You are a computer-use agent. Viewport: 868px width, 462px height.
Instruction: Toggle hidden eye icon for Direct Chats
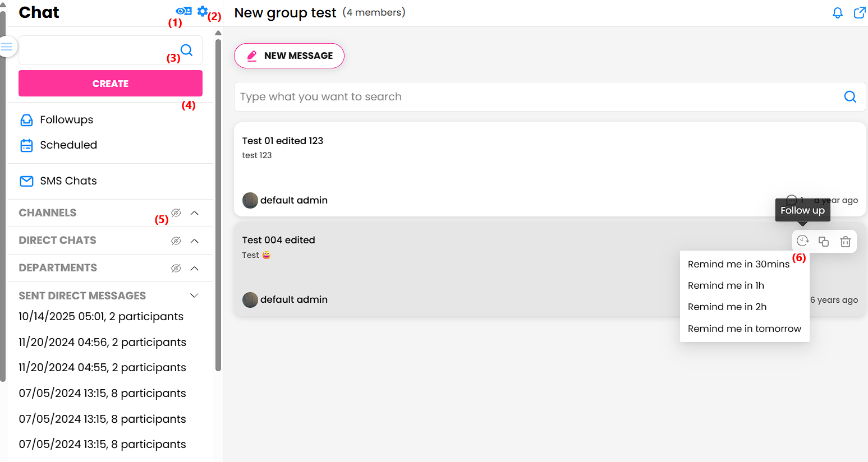(x=176, y=241)
